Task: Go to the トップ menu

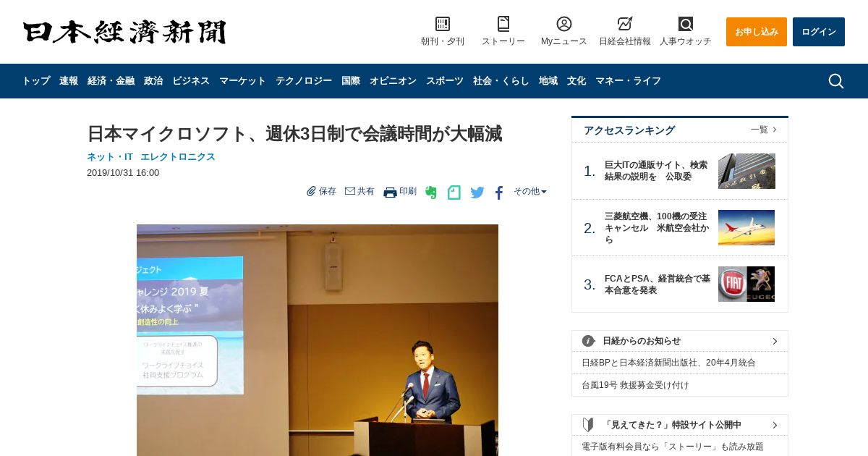Action: click(x=36, y=81)
